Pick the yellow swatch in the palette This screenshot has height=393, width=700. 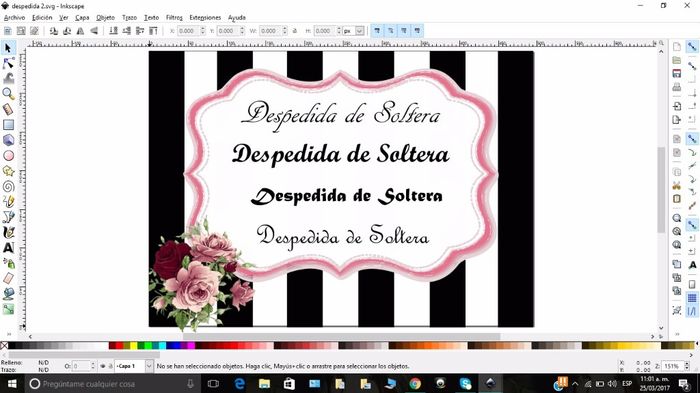coord(133,346)
